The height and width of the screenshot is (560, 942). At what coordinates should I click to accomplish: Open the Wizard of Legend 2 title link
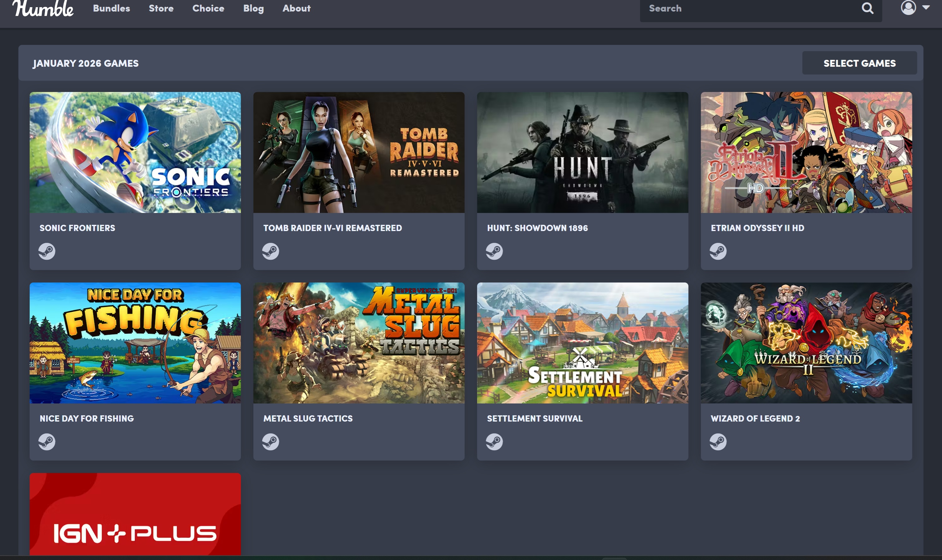point(755,418)
